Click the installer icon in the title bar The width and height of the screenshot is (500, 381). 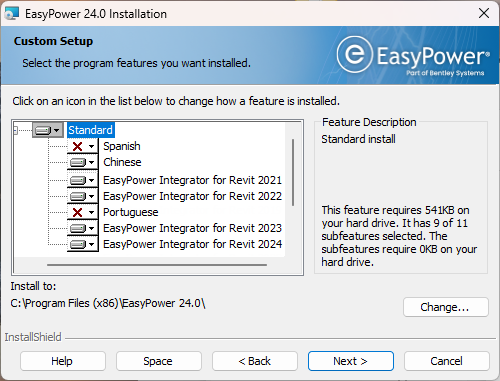(x=12, y=13)
